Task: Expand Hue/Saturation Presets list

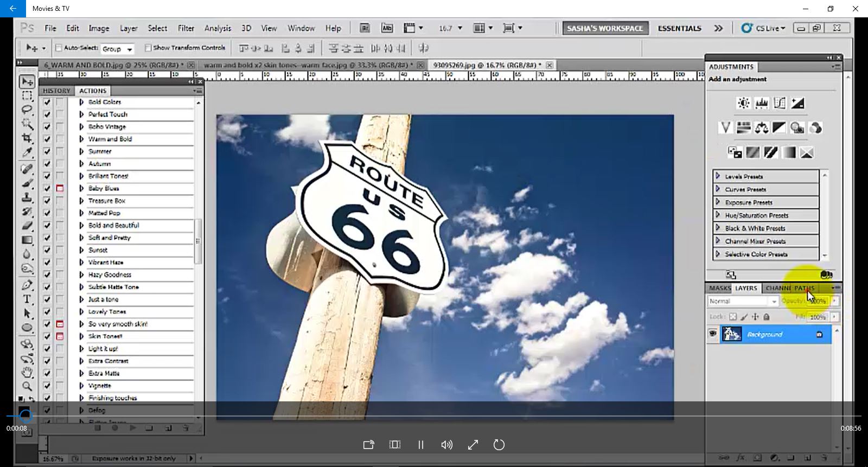Action: [718, 215]
